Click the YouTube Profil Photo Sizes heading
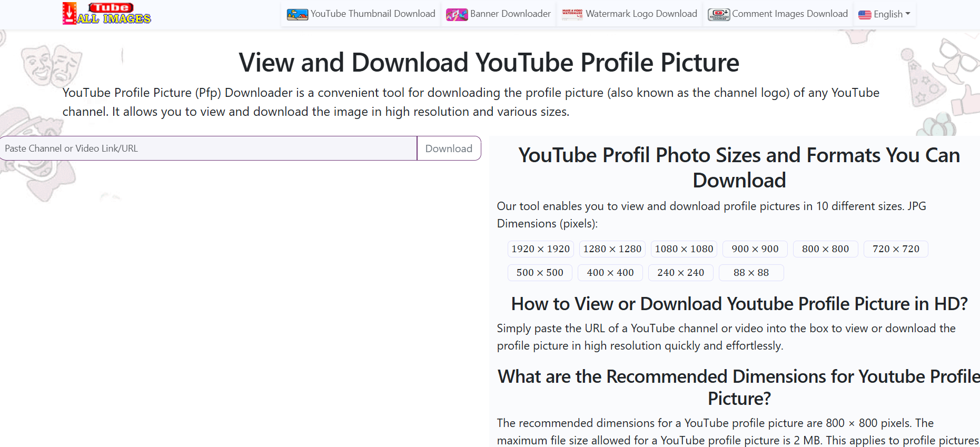Image resolution: width=980 pixels, height=447 pixels. [x=739, y=167]
